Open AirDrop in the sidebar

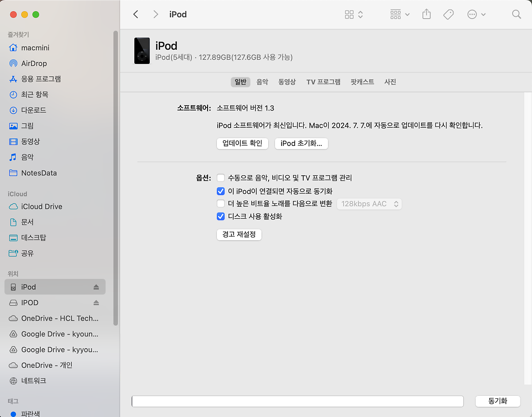point(55,63)
